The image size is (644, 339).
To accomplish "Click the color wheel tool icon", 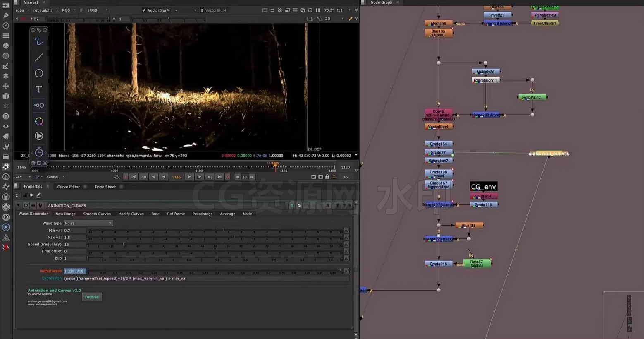I will 39,121.
